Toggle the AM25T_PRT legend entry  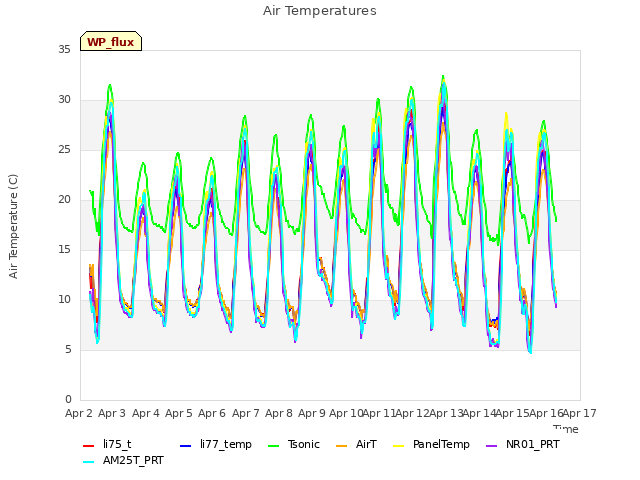123,461
